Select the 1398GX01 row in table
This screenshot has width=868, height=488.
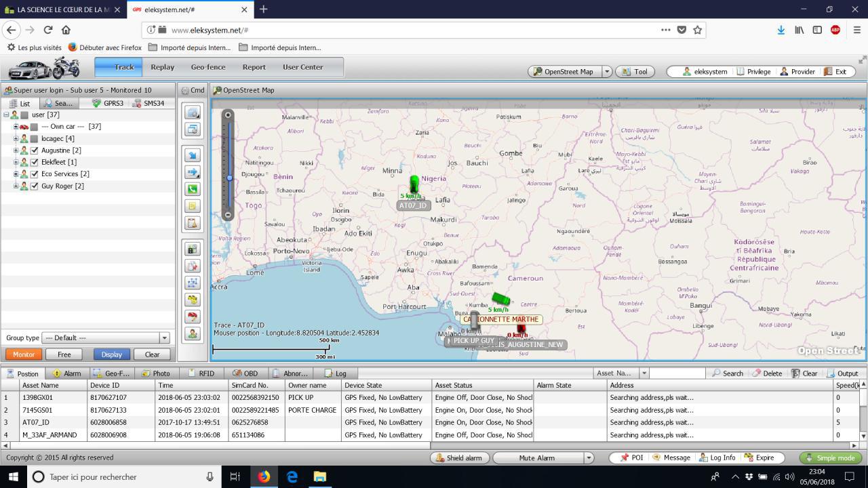pos(37,398)
